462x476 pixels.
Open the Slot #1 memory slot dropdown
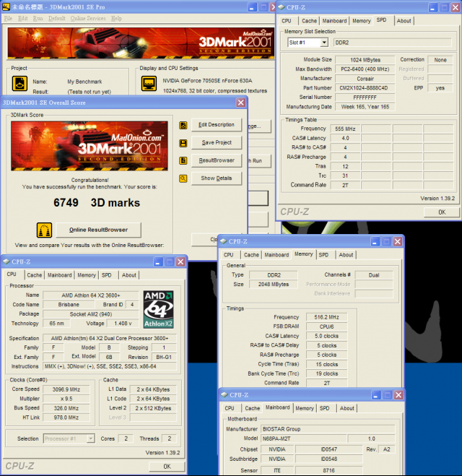324,43
